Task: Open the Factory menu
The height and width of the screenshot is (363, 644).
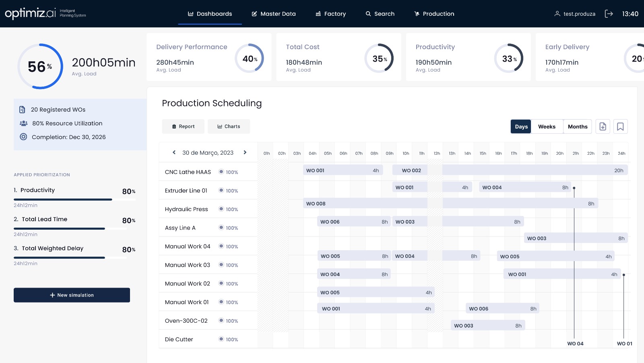Action: 330,14
